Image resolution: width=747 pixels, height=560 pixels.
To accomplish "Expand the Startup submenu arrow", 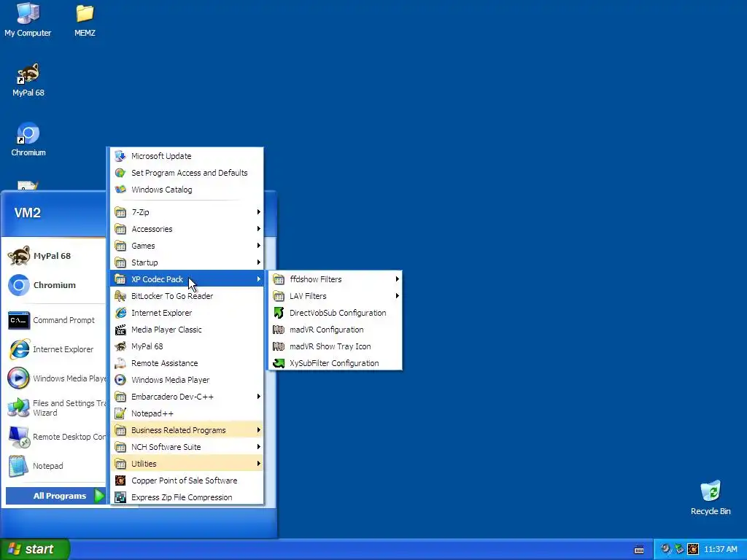I will 259,262.
